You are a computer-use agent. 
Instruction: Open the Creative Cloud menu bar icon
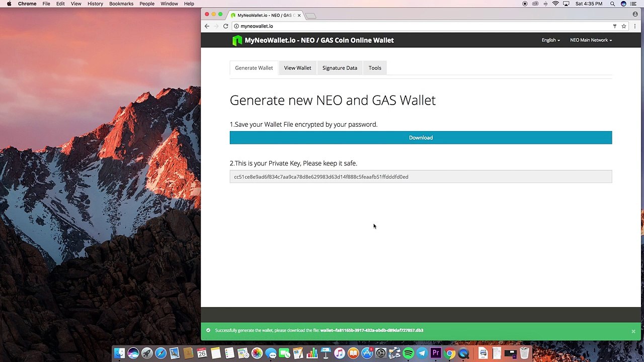click(x=535, y=4)
